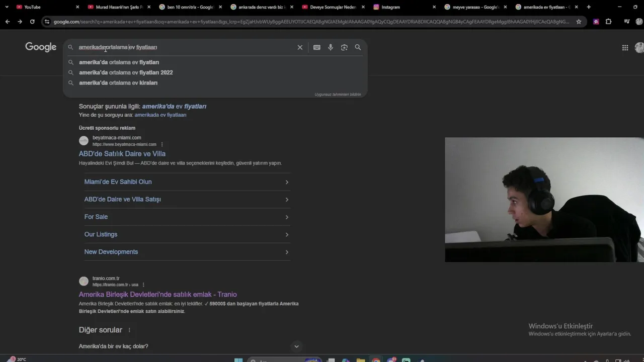Reload the current page
644x362 pixels.
pos(32,22)
